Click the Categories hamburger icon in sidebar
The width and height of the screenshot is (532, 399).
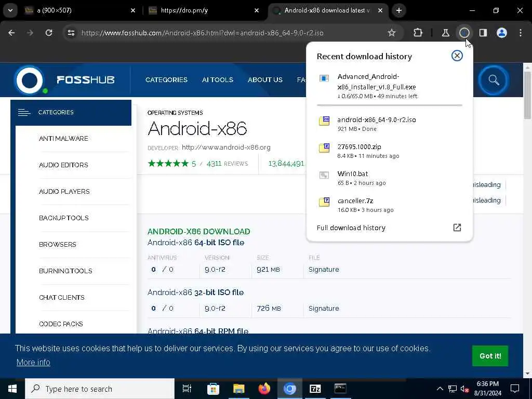tap(24, 112)
